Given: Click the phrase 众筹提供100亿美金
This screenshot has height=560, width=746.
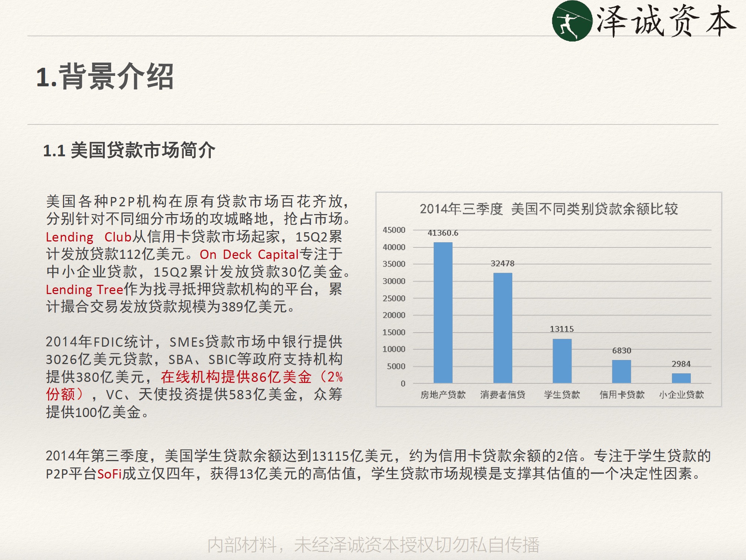Looking at the screenshot, I should [x=194, y=403].
